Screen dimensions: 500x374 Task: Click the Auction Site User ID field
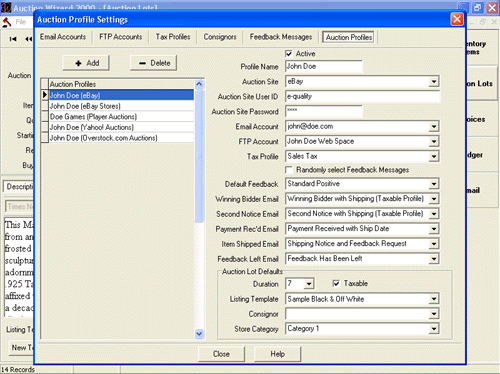(x=362, y=96)
